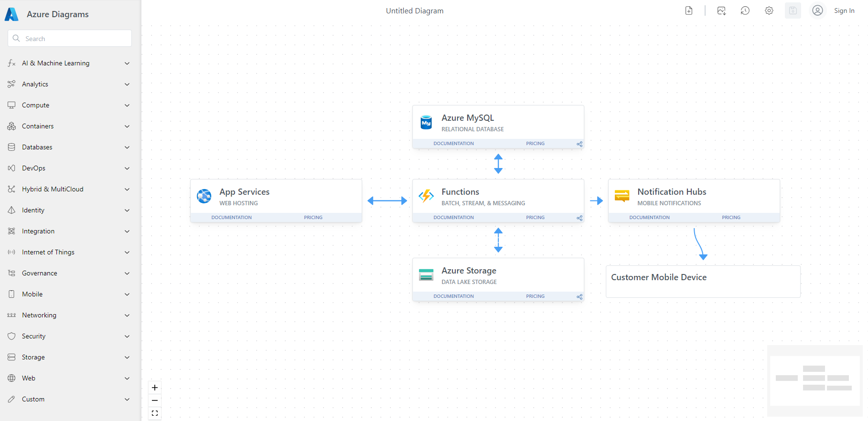The width and height of the screenshot is (868, 421).
Task: Click the Web globe sidebar icon
Action: click(x=11, y=378)
